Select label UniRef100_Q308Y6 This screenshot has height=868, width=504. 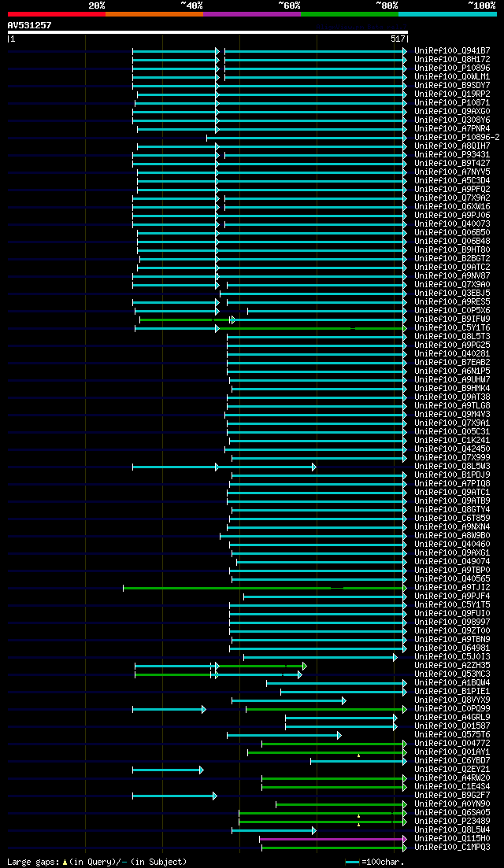(453, 120)
